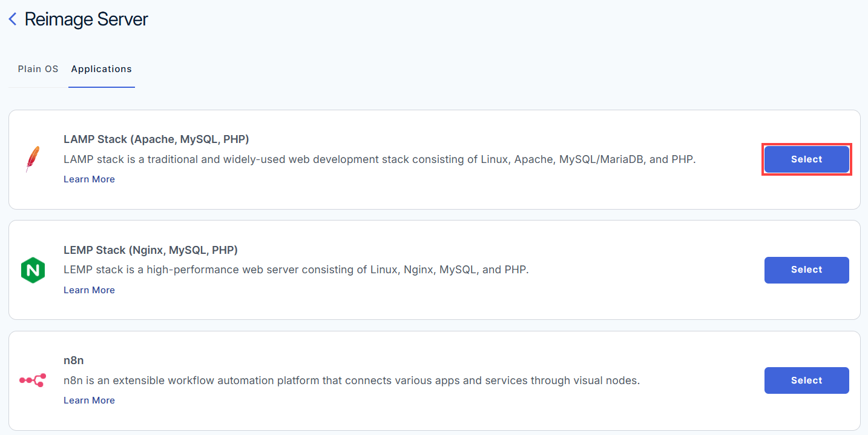This screenshot has width=868, height=435.
Task: Click the pink n8n logo
Action: point(33,380)
